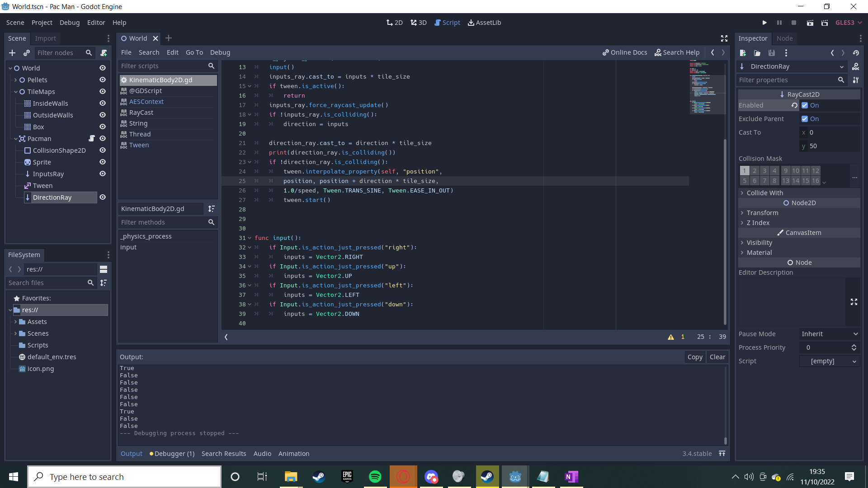Image resolution: width=868 pixels, height=488 pixels.
Task: Toggle scripts panel collapse arrow
Action: coord(226,337)
